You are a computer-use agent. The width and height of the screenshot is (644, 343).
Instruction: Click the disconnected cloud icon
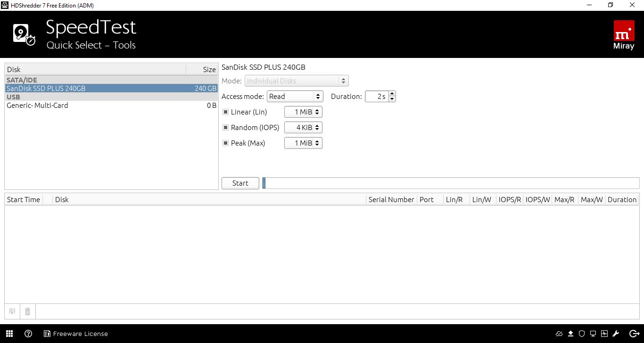tap(559, 334)
